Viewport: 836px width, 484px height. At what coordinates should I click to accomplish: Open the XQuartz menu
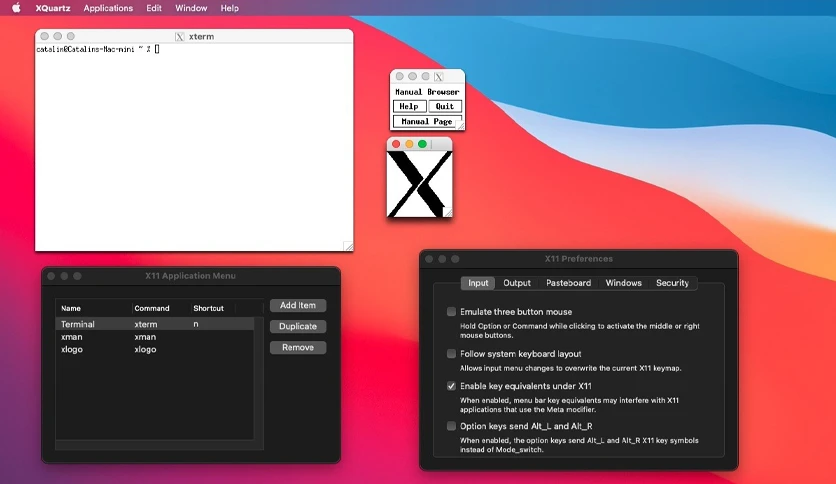(x=53, y=8)
